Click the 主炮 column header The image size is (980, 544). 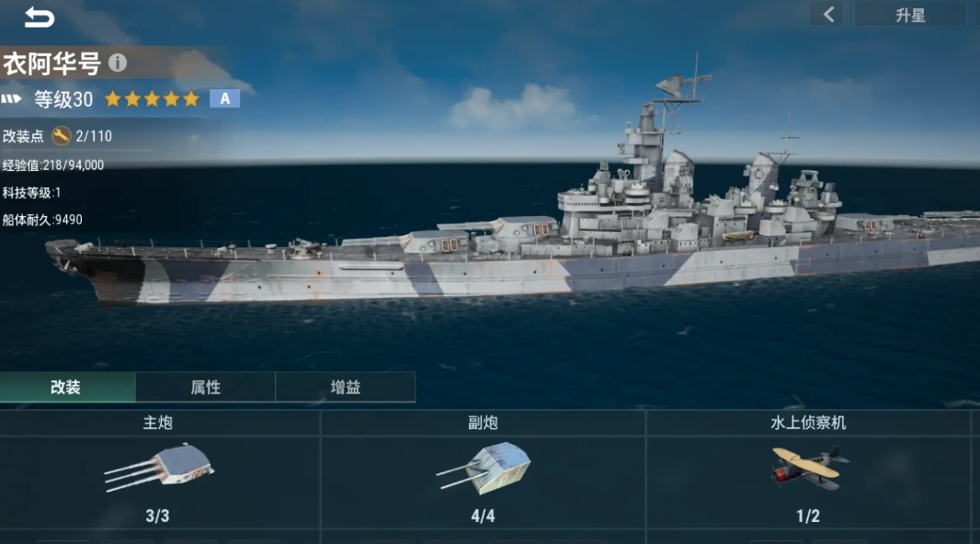tap(158, 423)
